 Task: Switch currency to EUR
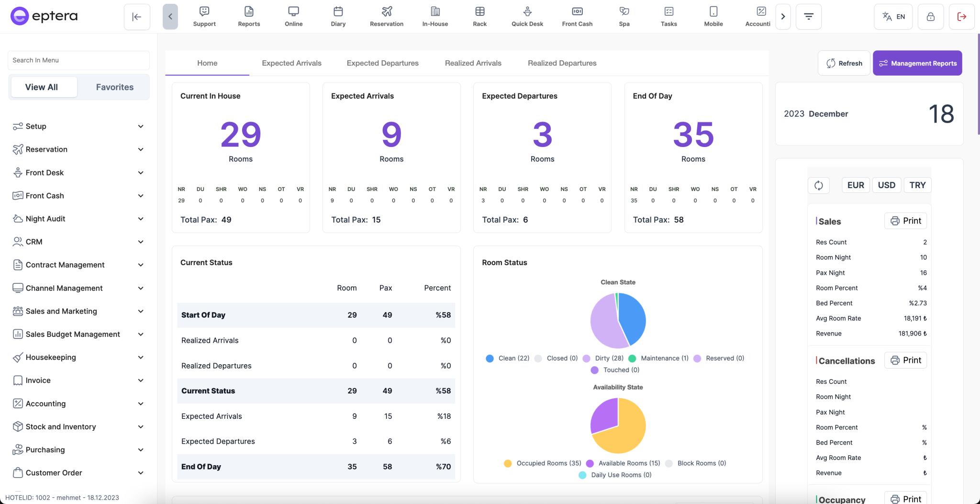point(855,185)
